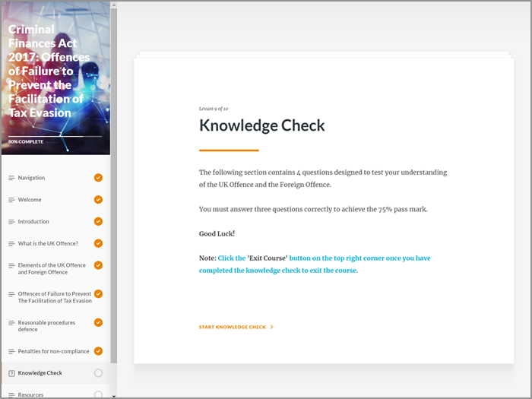The image size is (532, 399).
Task: Click the list icon left of Reasonable procedures defence
Action: [11, 327]
